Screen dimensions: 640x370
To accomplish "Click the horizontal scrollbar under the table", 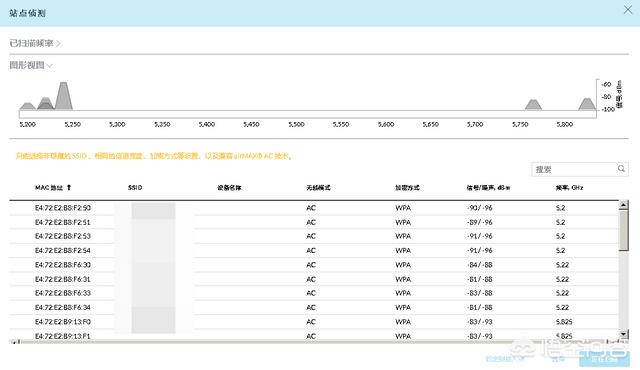I will 314,342.
